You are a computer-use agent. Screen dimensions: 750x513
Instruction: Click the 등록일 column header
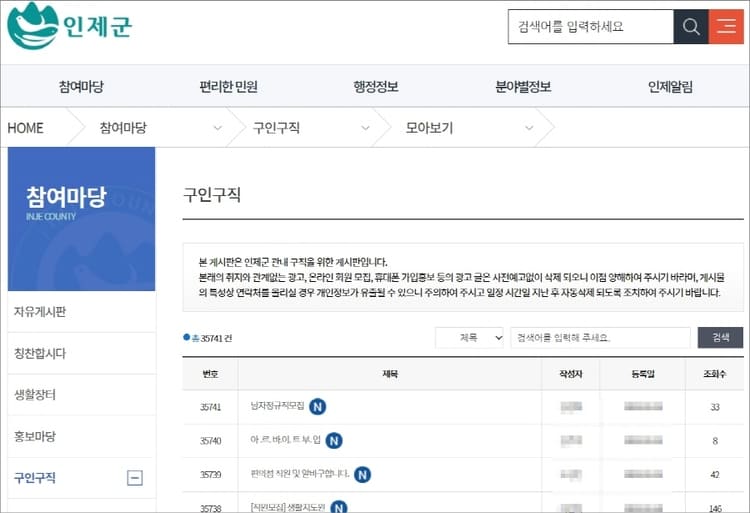tap(642, 374)
